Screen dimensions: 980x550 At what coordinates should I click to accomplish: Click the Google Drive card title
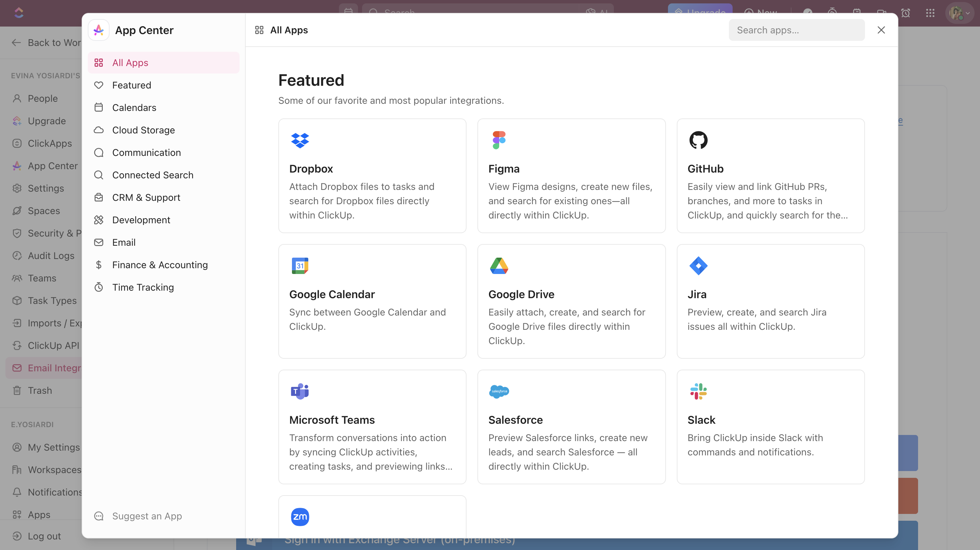[521, 294]
